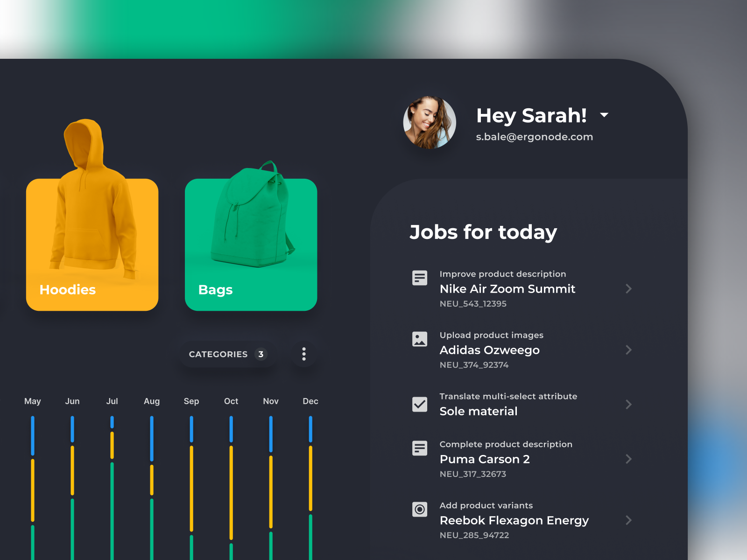Viewport: 747px width, 560px height.
Task: Click the categories count badge 3
Action: [261, 354]
